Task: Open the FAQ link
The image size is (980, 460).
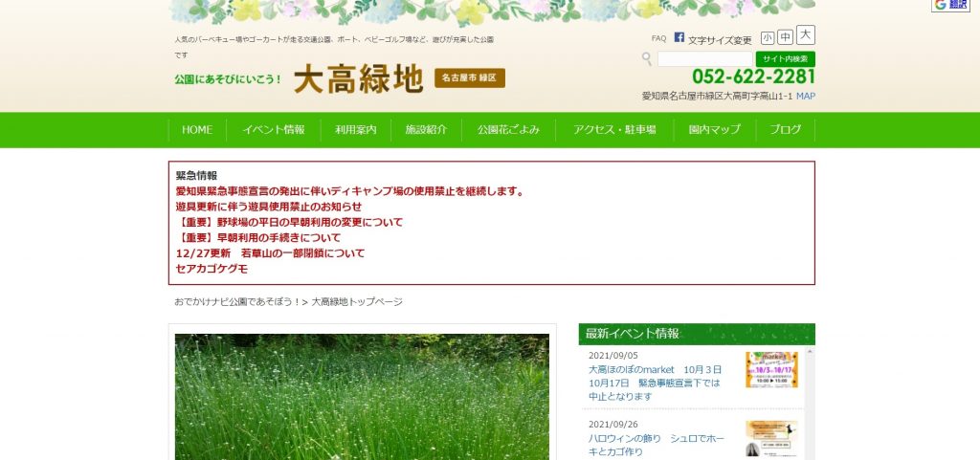Action: (x=658, y=38)
